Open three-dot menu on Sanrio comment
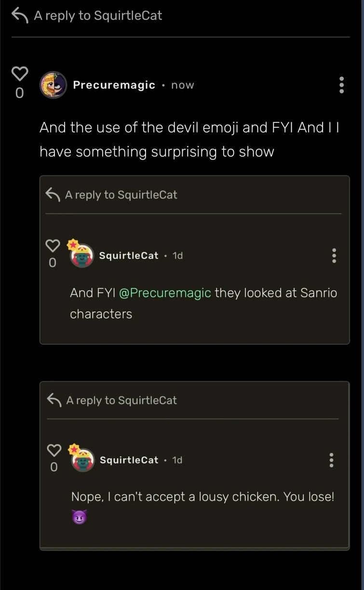The image size is (364, 590). coord(334,255)
